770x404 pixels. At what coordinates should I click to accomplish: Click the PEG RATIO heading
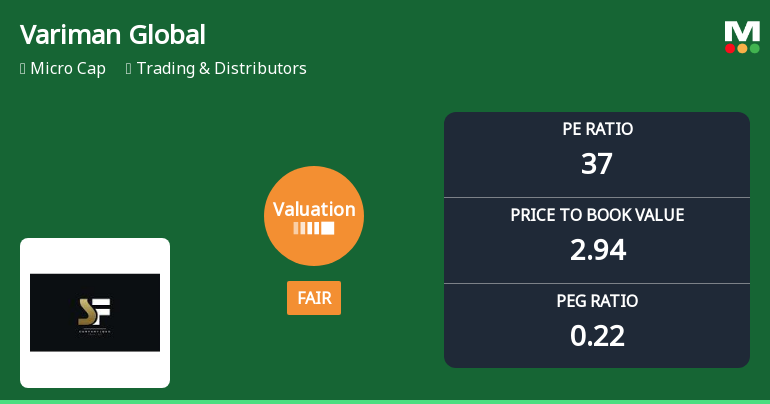[x=597, y=301]
